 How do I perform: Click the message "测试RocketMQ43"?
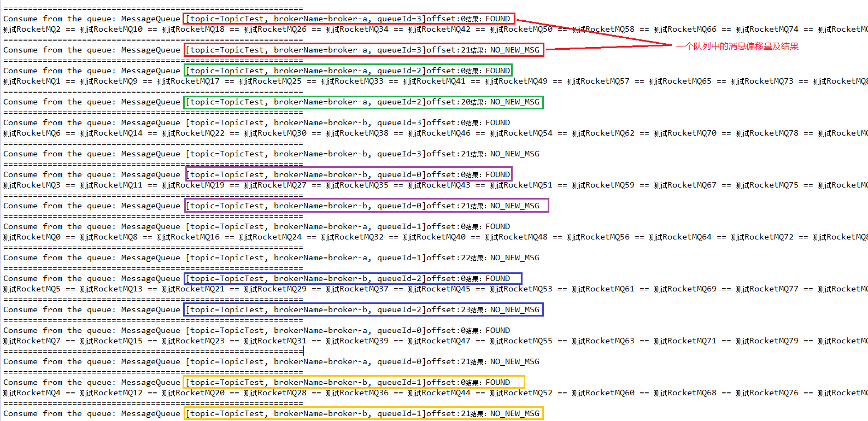[439, 185]
